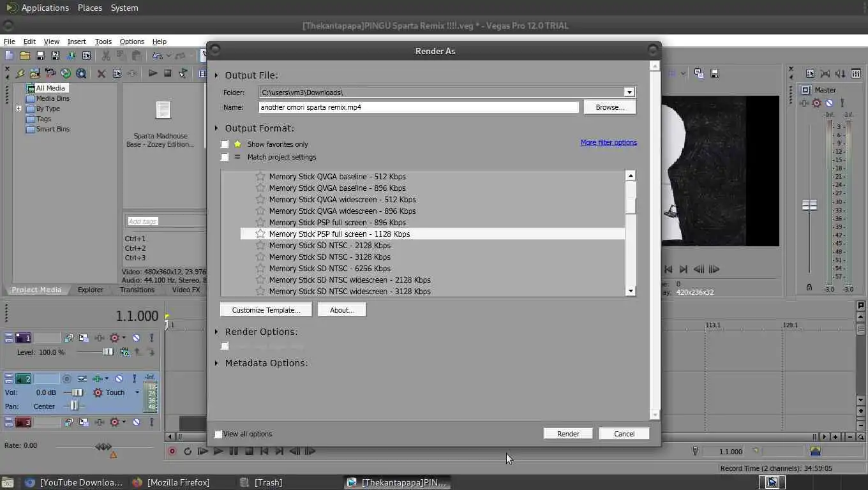The width and height of the screenshot is (868, 490).
Task: Open Tools menu
Action: pyautogui.click(x=103, y=41)
